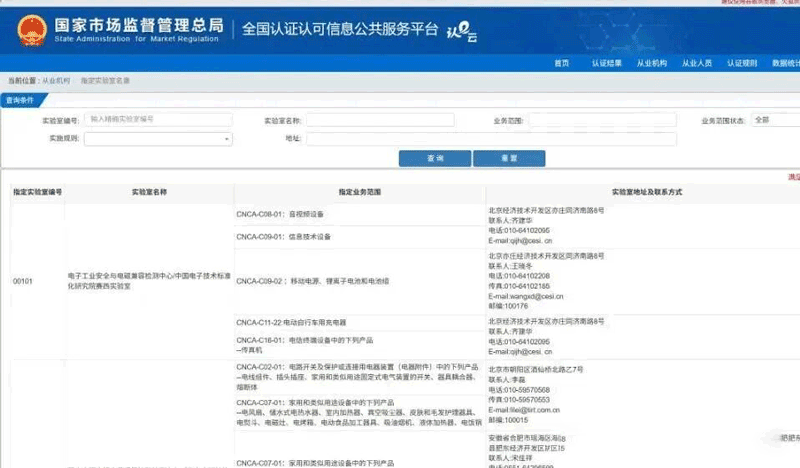The image size is (800, 468).
Task: Click the 传真:010-64102185 text
Action: click(x=519, y=286)
